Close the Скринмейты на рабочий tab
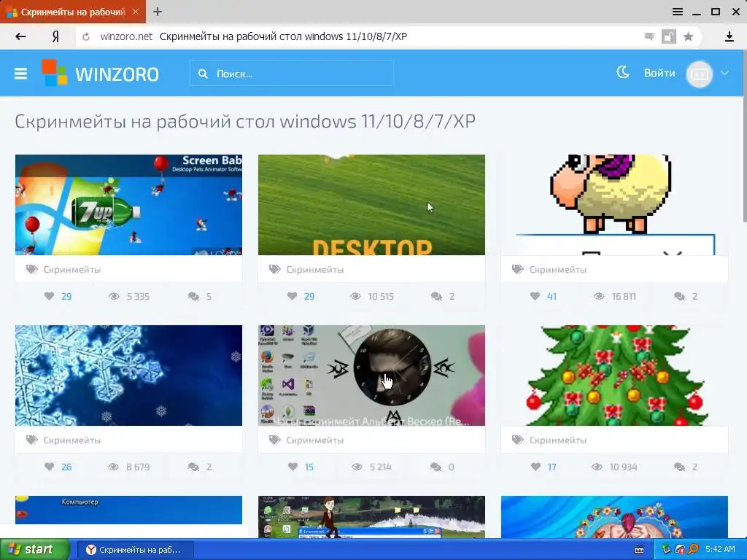The height and width of the screenshot is (560, 747). pyautogui.click(x=136, y=12)
